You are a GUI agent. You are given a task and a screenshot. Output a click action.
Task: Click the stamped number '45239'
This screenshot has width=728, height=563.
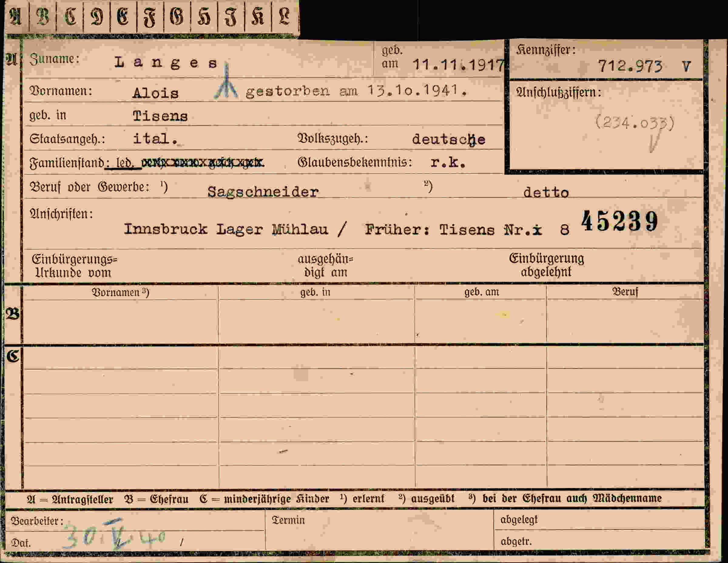pos(620,221)
